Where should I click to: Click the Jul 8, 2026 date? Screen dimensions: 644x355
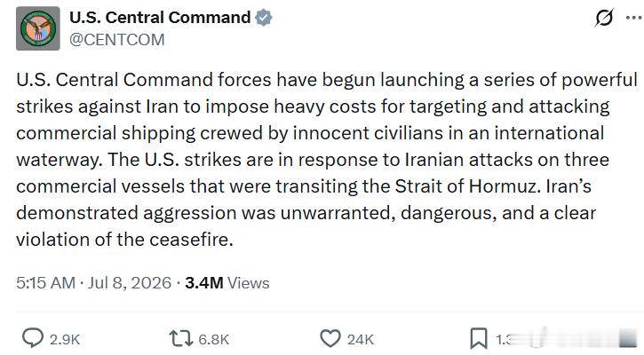point(130,283)
